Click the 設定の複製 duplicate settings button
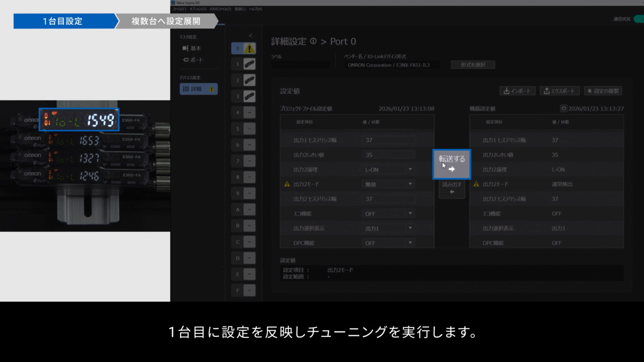Screen dimensions: 644x362 (x=603, y=91)
